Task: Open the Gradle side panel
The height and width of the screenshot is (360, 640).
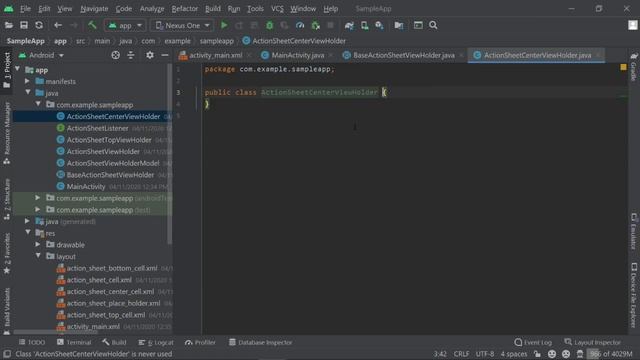Action: coord(633,66)
